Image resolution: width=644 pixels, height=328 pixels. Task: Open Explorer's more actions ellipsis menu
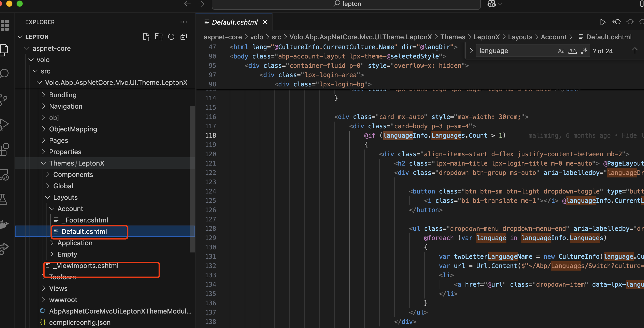tap(184, 22)
